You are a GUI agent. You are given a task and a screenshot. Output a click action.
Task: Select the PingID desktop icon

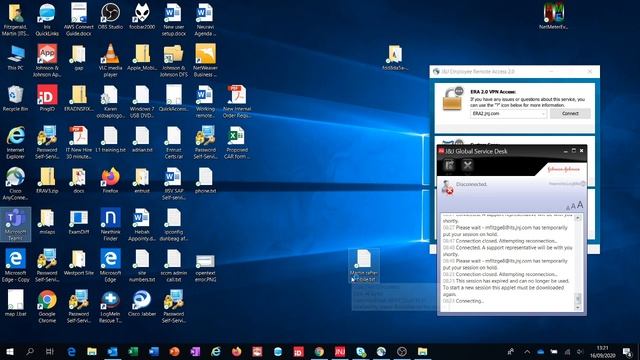click(x=47, y=98)
